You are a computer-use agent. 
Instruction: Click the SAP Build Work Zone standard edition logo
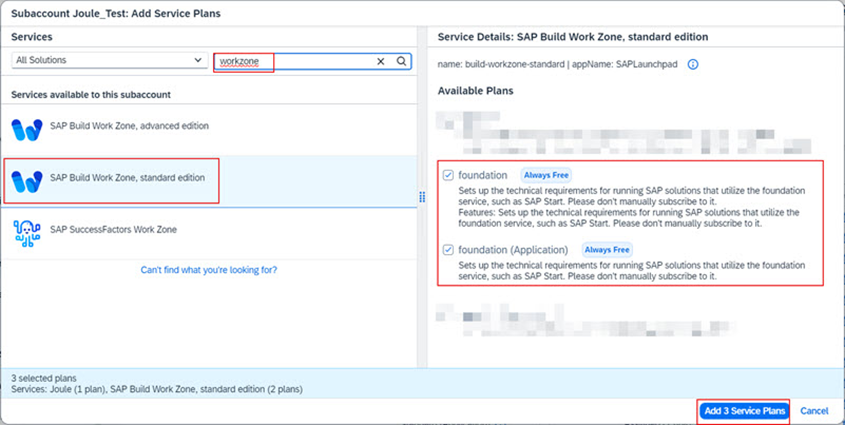click(27, 180)
